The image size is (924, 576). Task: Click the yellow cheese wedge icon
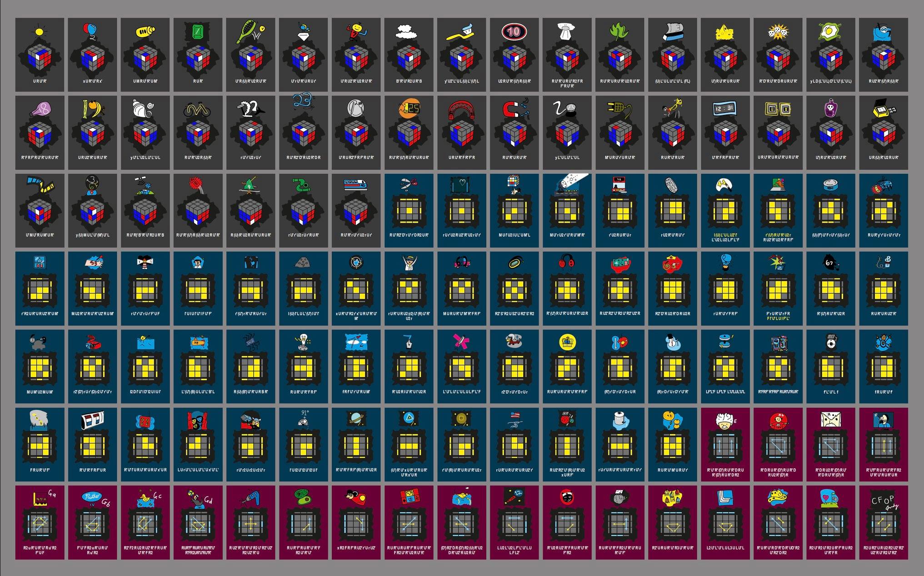click(724, 32)
